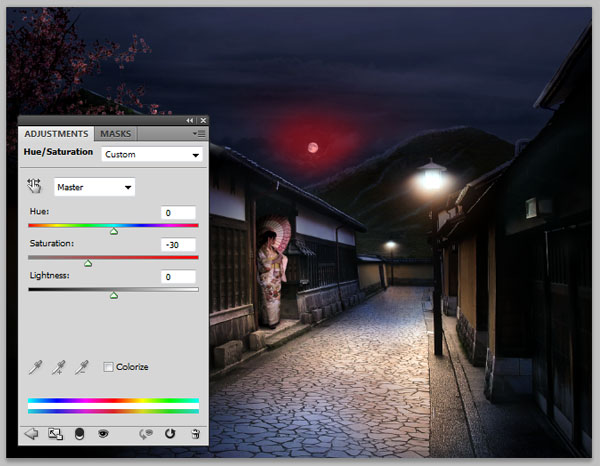Click the Hue value field
Viewport: 600px width, 466px height.
[x=178, y=213]
